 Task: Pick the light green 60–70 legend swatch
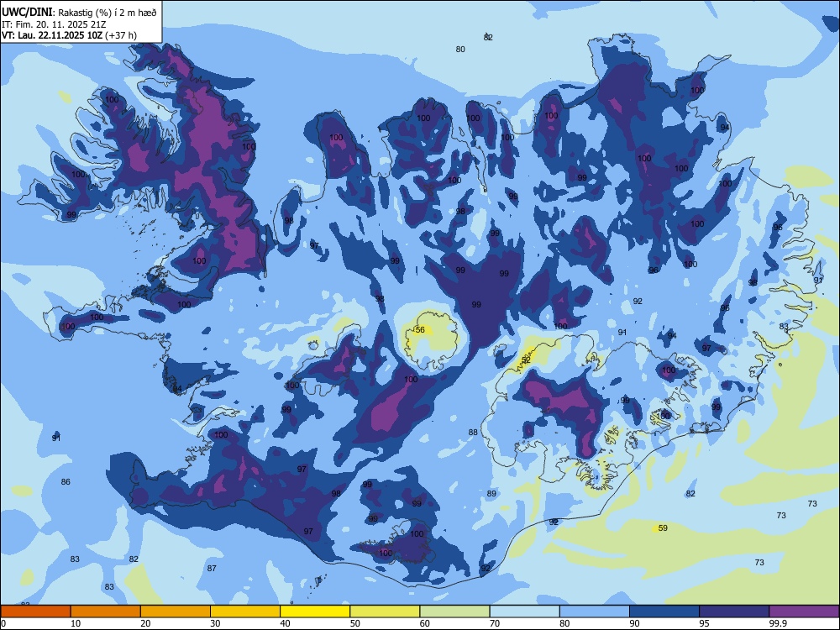pos(454,612)
